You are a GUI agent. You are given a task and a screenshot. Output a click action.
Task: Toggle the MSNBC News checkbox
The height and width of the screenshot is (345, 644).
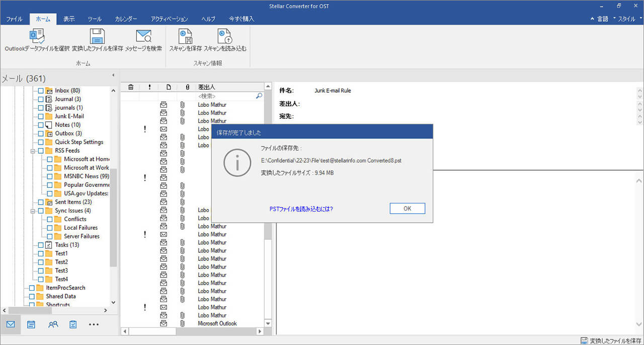point(50,176)
